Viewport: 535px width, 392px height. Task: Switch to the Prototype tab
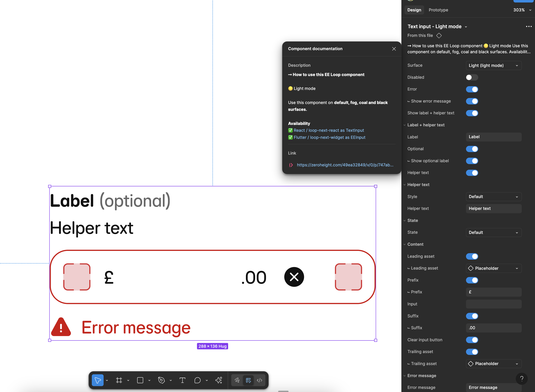click(438, 10)
